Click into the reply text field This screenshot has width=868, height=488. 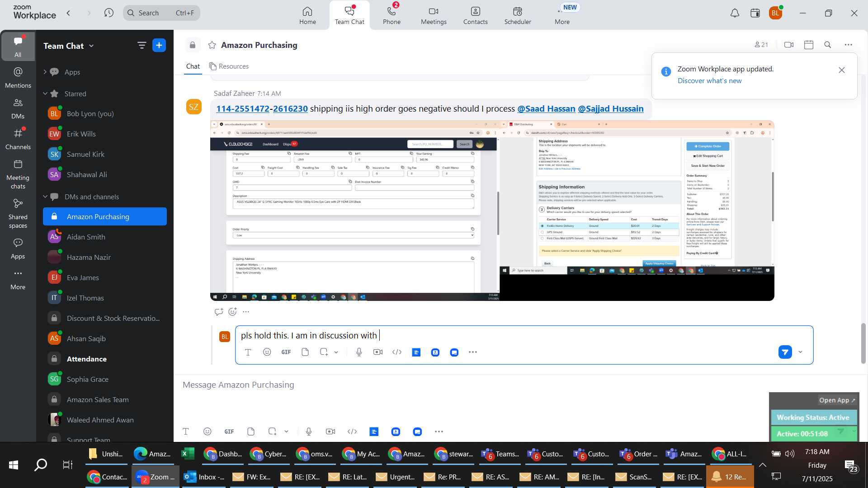(524, 336)
